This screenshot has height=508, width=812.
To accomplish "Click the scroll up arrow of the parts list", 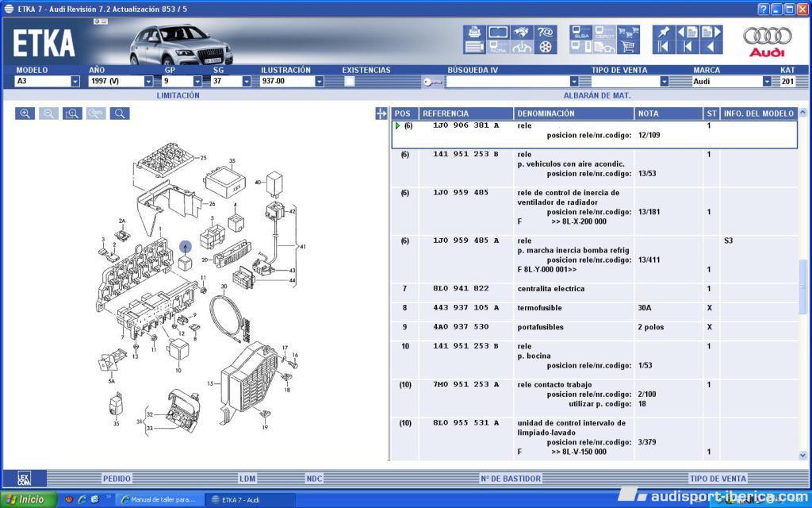I will (x=802, y=113).
